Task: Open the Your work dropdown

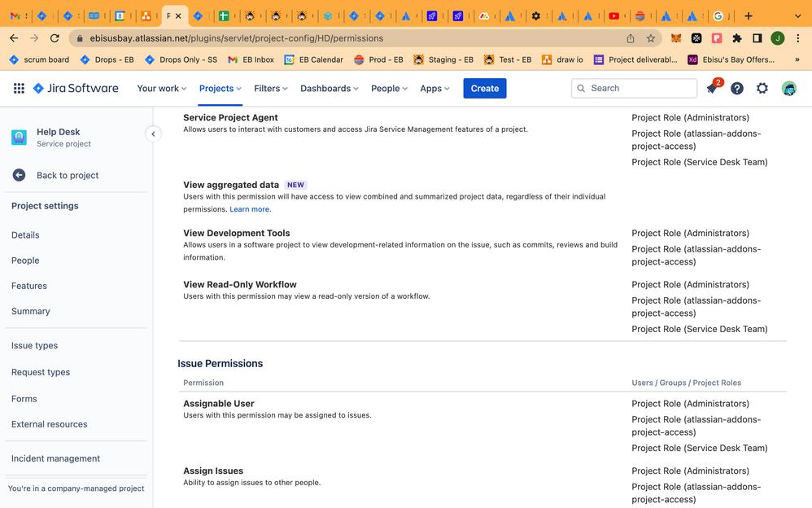Action: point(162,88)
